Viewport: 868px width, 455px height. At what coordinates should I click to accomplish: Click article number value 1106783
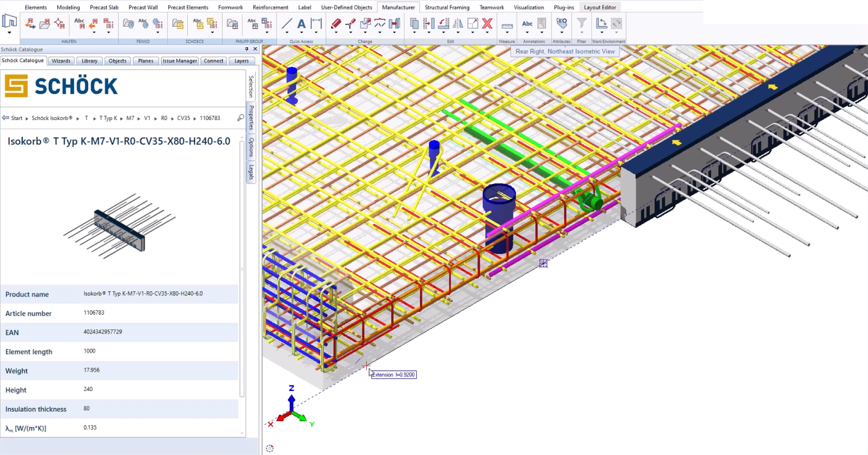pos(94,312)
